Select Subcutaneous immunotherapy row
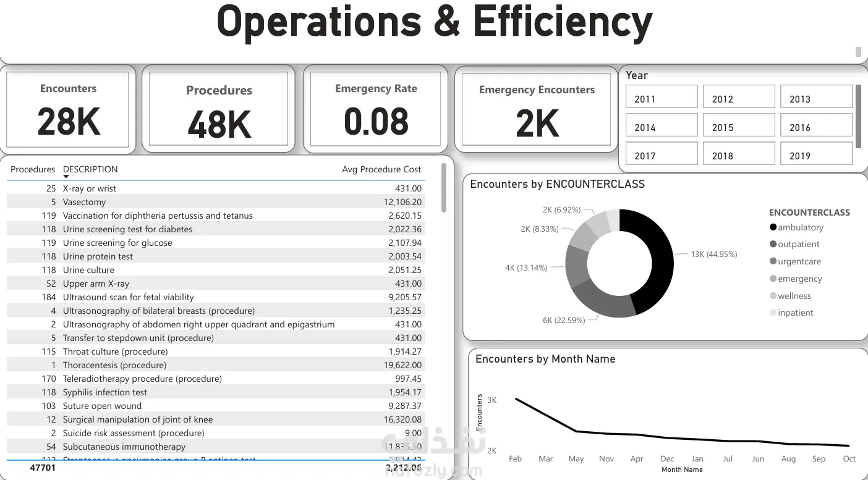 [216, 447]
